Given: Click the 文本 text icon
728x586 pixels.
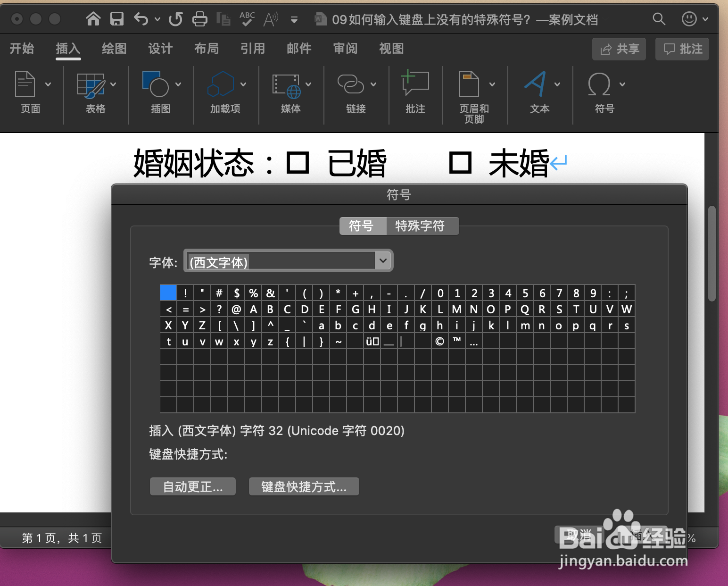Looking at the screenshot, I should pos(536,84).
